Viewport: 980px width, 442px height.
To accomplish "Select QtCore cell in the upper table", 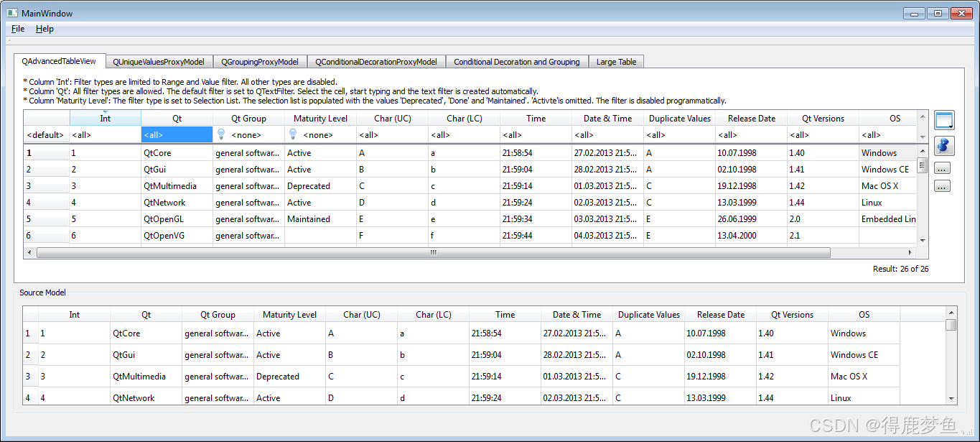I will click(x=177, y=153).
